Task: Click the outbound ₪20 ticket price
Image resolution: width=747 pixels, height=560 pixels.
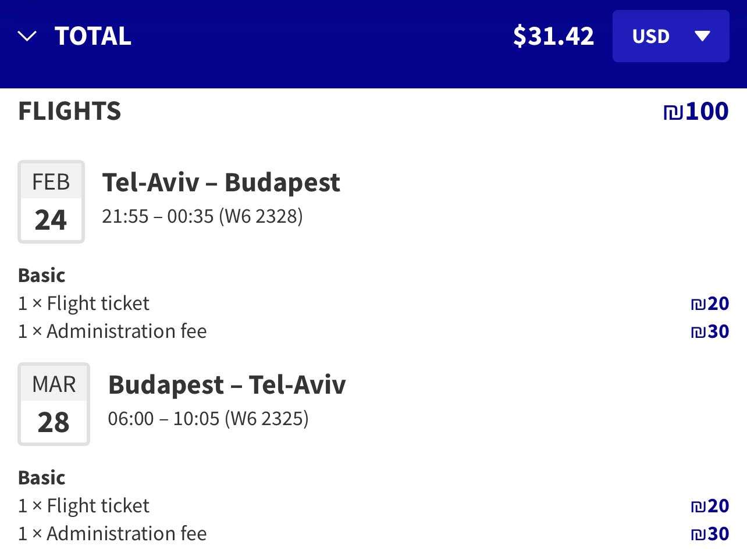Action: click(710, 303)
